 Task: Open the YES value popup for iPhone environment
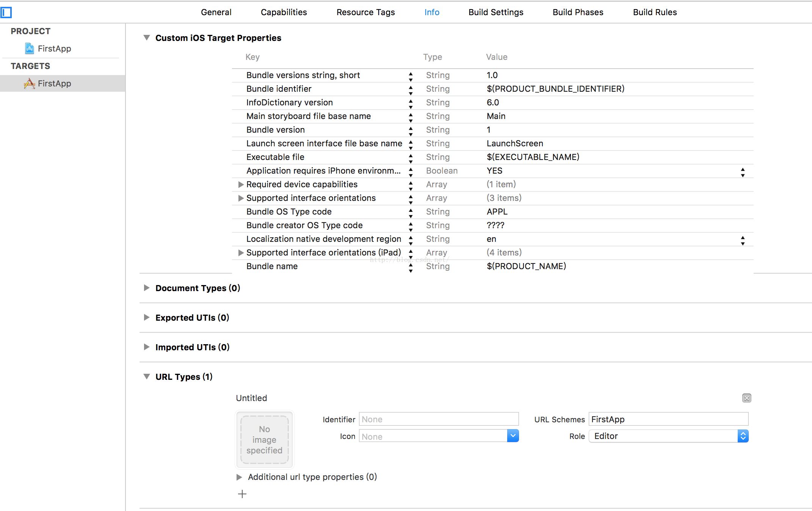[x=743, y=172]
